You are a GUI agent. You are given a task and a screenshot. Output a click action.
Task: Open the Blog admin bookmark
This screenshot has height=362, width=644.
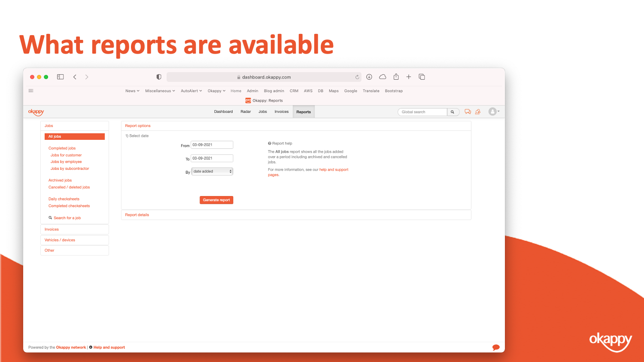(x=274, y=91)
